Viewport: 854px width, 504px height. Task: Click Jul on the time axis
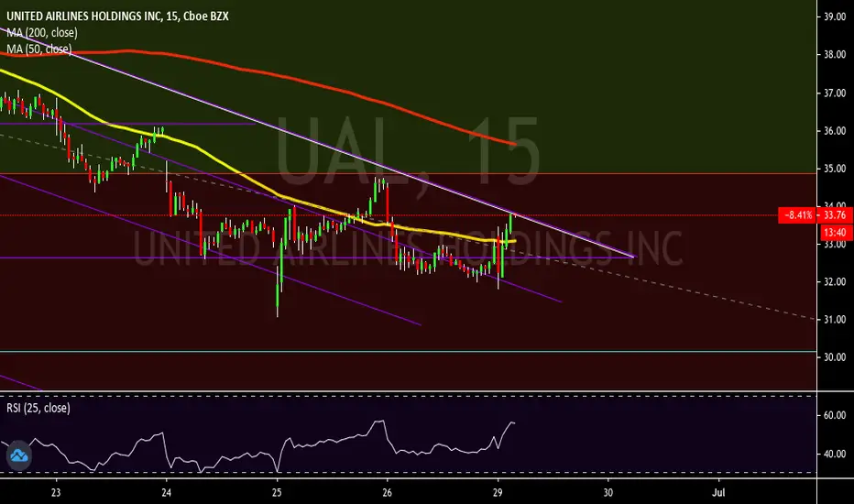pos(719,493)
